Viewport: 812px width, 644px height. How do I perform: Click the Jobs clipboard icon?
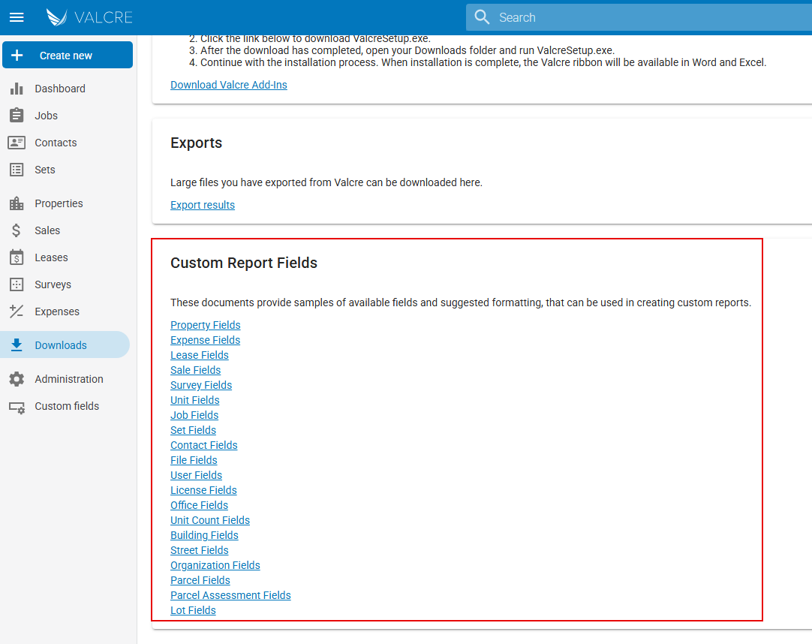(x=17, y=116)
